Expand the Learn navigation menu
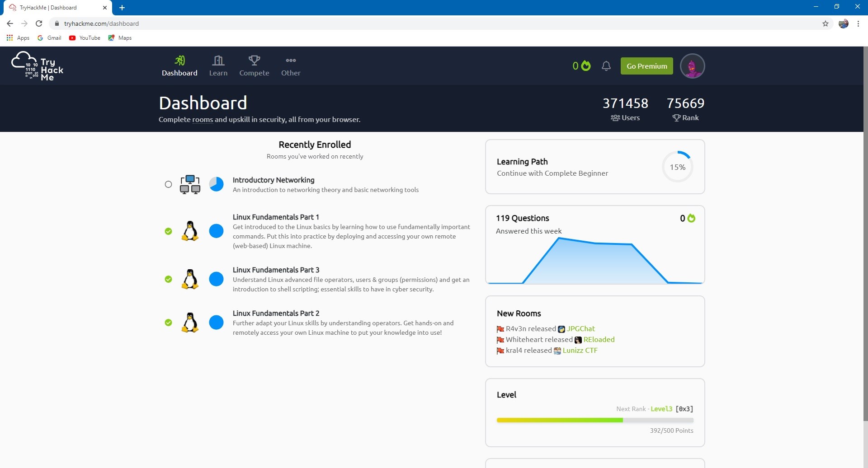The image size is (868, 468). click(x=218, y=66)
